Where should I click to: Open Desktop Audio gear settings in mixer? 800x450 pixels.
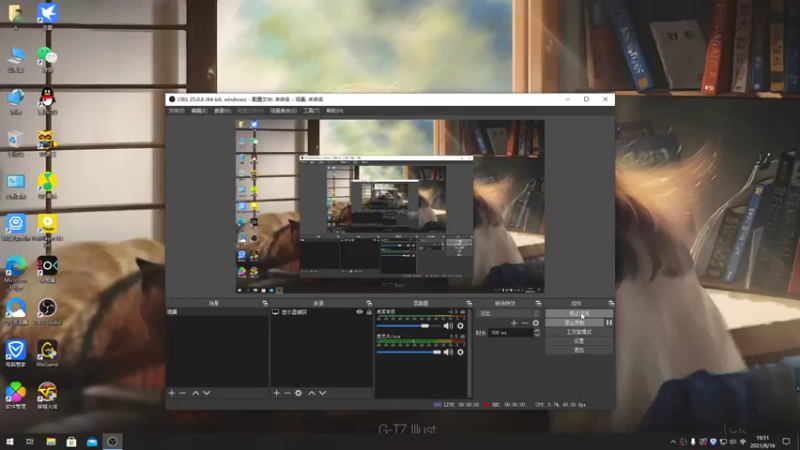click(x=460, y=326)
